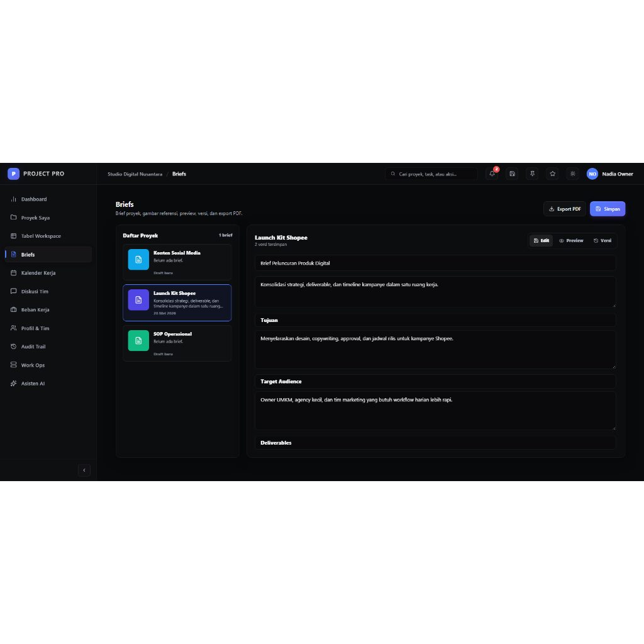The image size is (644, 644).
Task: Click the '2 versi tersimpan' text
Action: 270,245
